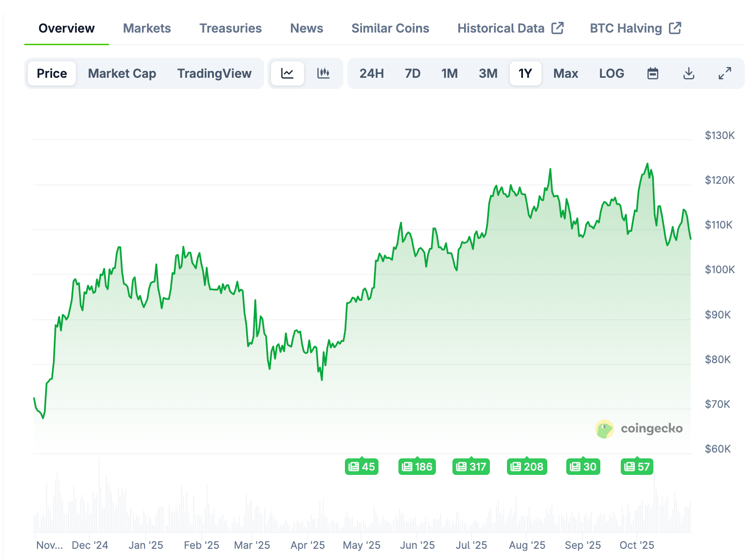Download the chart image
This screenshot has width=756, height=559.
pos(688,73)
